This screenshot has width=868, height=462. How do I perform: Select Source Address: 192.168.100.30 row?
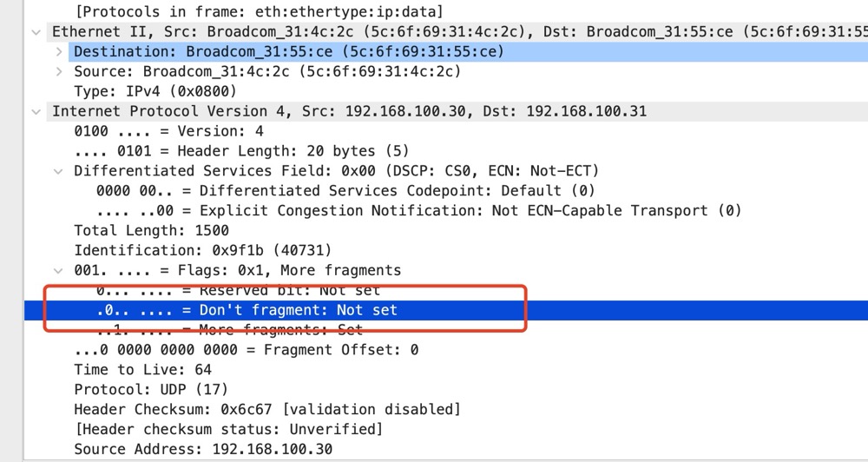tap(202, 449)
